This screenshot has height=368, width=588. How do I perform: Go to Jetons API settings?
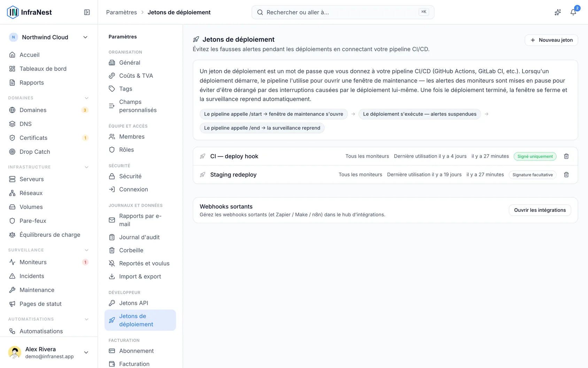point(140,303)
